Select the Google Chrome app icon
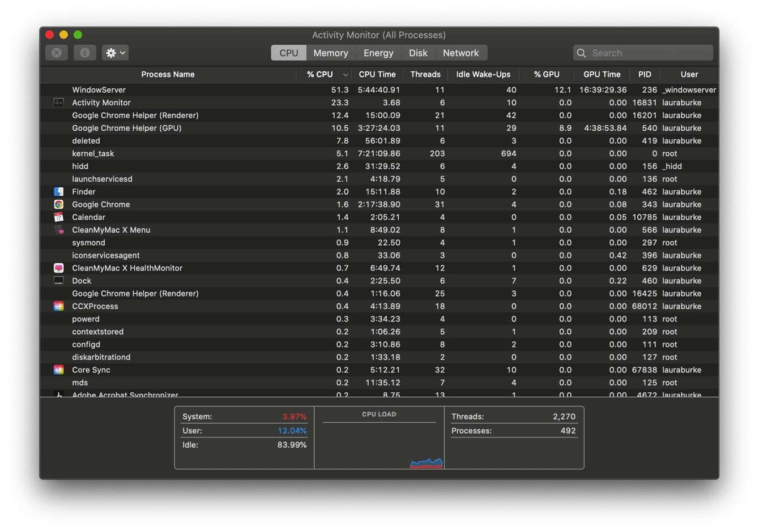 pyautogui.click(x=58, y=204)
